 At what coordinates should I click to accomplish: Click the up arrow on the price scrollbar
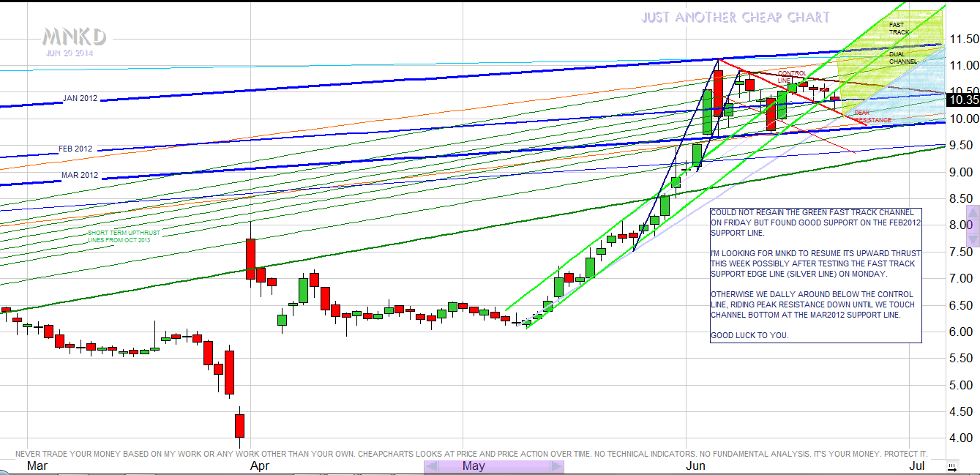tap(973, 213)
